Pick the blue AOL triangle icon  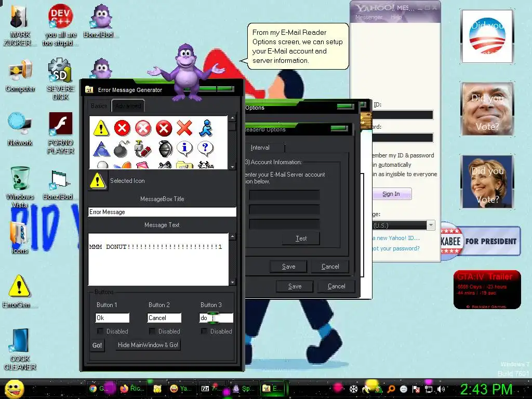click(101, 149)
